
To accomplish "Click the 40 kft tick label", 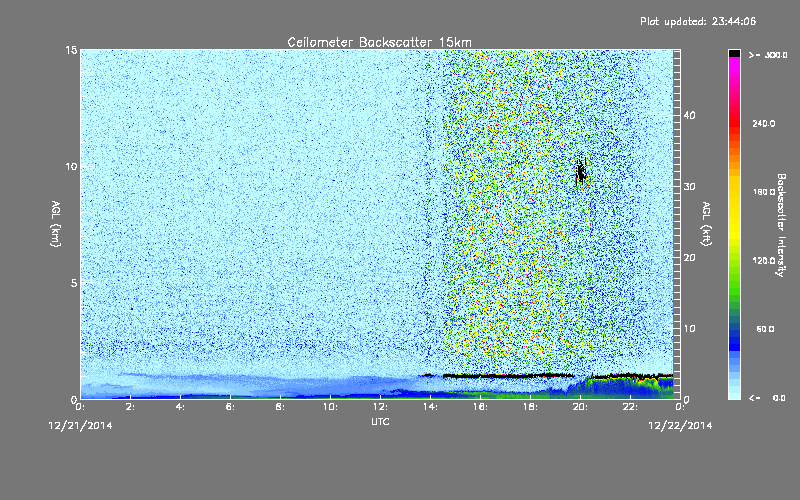I will [689, 115].
